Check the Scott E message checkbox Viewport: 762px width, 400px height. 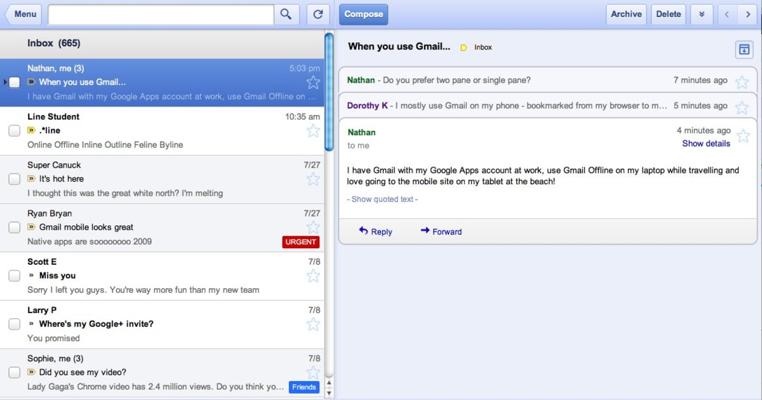point(14,275)
